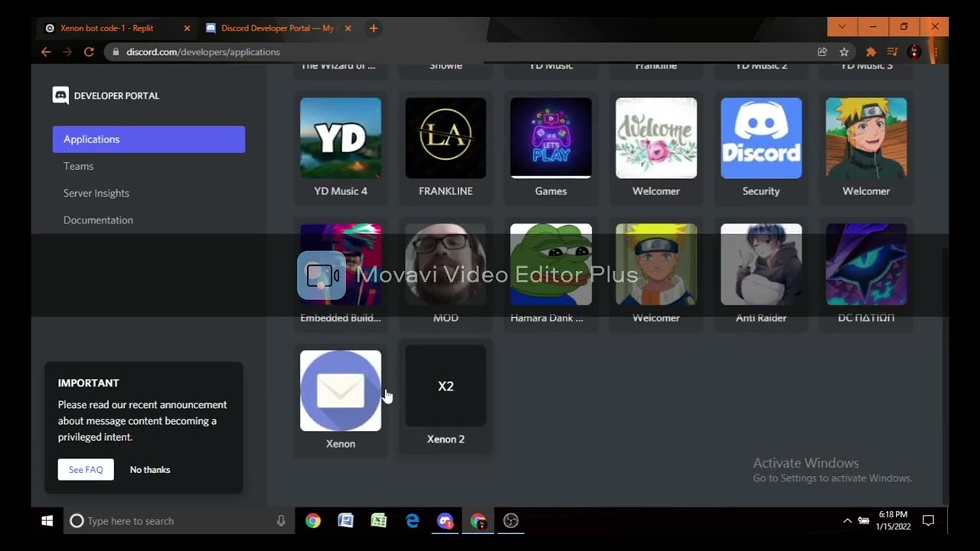Reload the page with refresh icon
This screenshot has width=980, height=551.
pos(89,52)
